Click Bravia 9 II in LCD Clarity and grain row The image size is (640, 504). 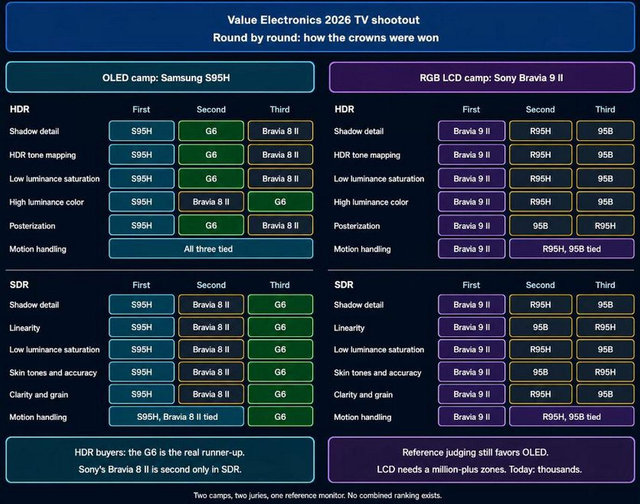(471, 394)
